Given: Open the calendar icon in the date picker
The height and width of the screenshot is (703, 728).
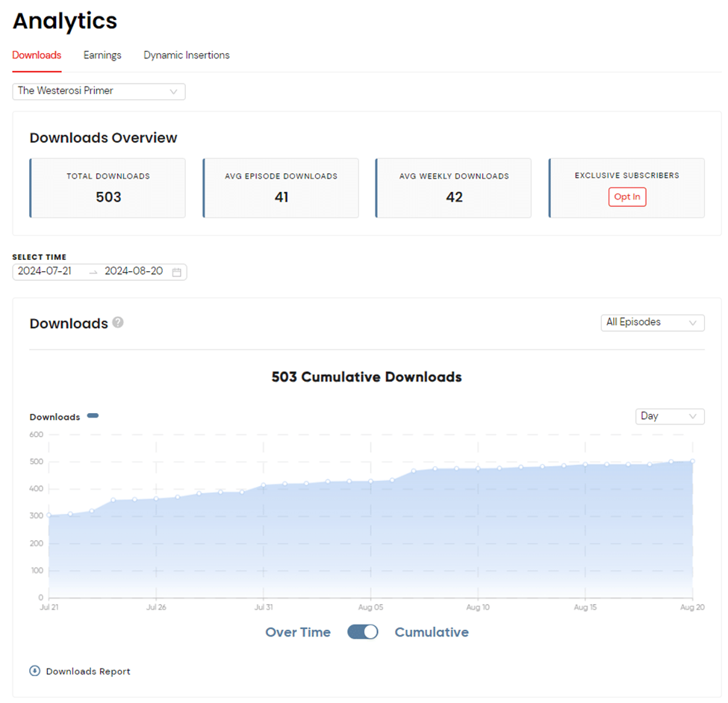Looking at the screenshot, I should 176,272.
